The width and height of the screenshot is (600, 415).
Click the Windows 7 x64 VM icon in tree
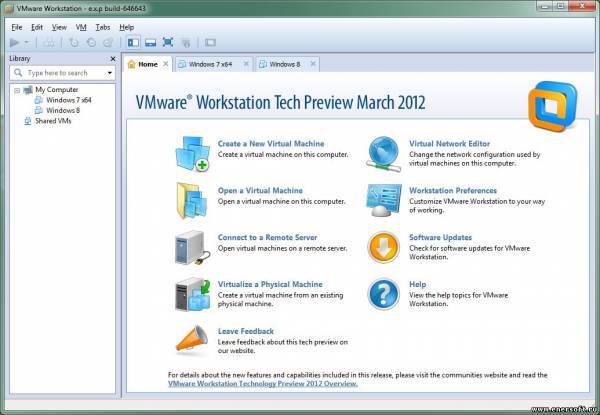[39, 100]
